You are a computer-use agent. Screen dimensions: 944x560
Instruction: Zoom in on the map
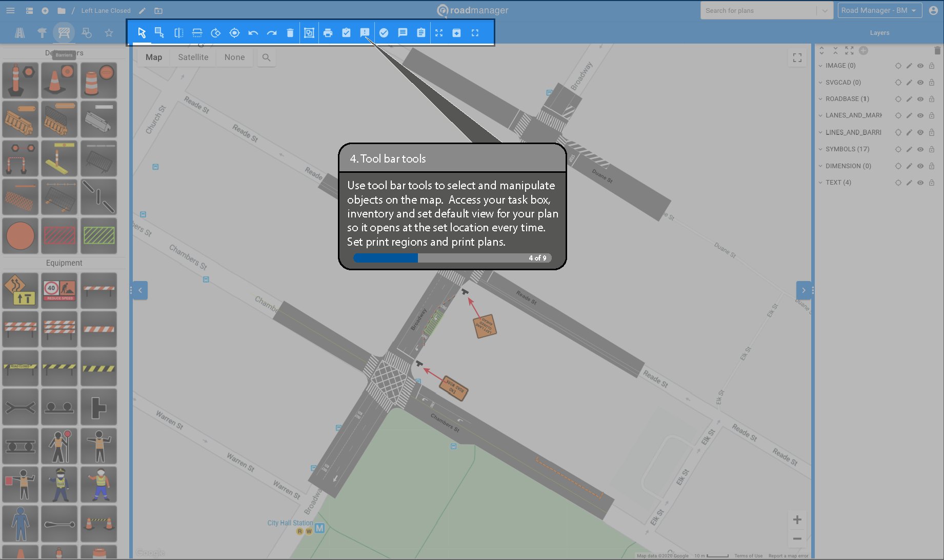tap(797, 520)
